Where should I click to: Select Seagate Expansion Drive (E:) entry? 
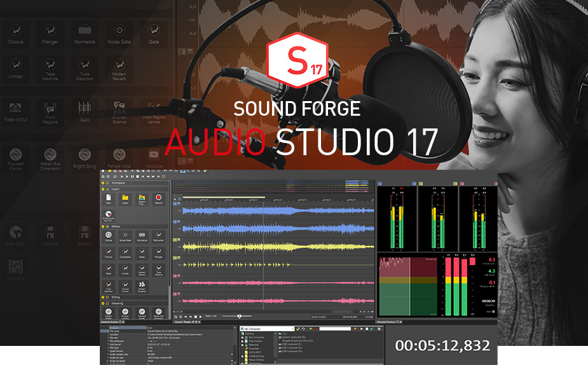(x=296, y=341)
